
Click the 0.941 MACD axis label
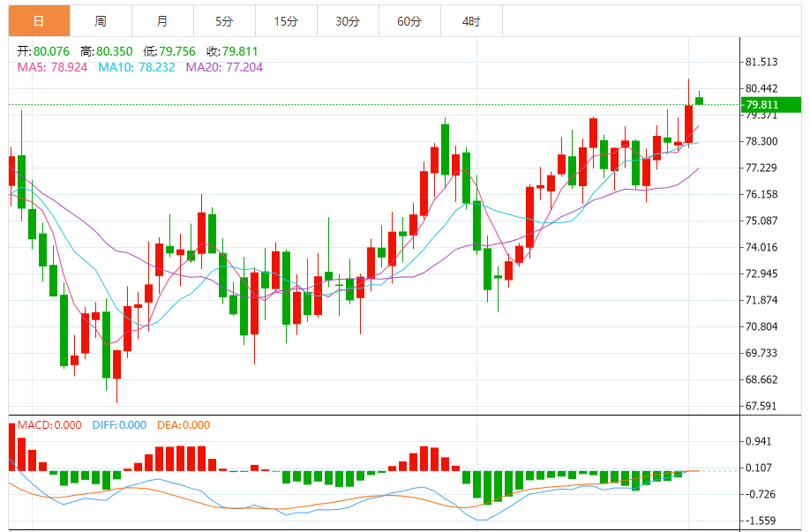click(758, 442)
